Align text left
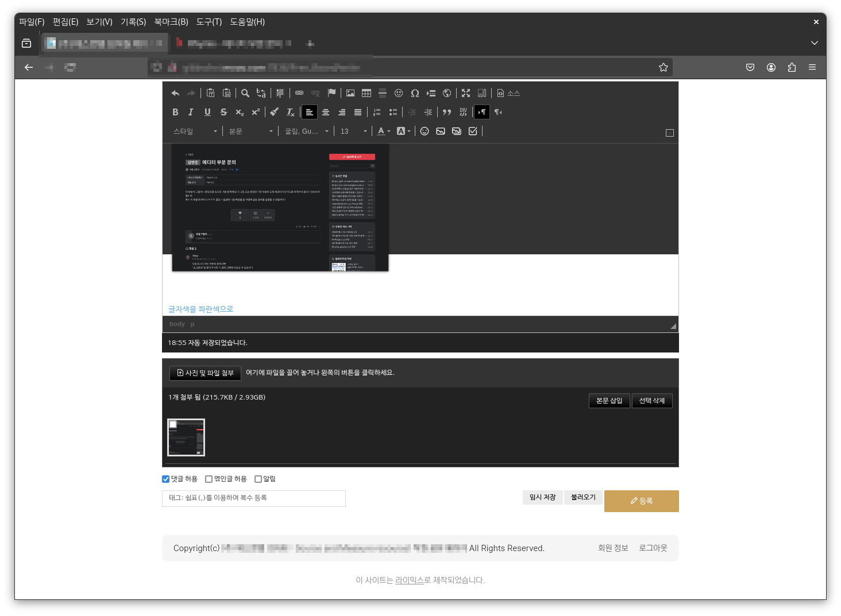 coord(310,112)
